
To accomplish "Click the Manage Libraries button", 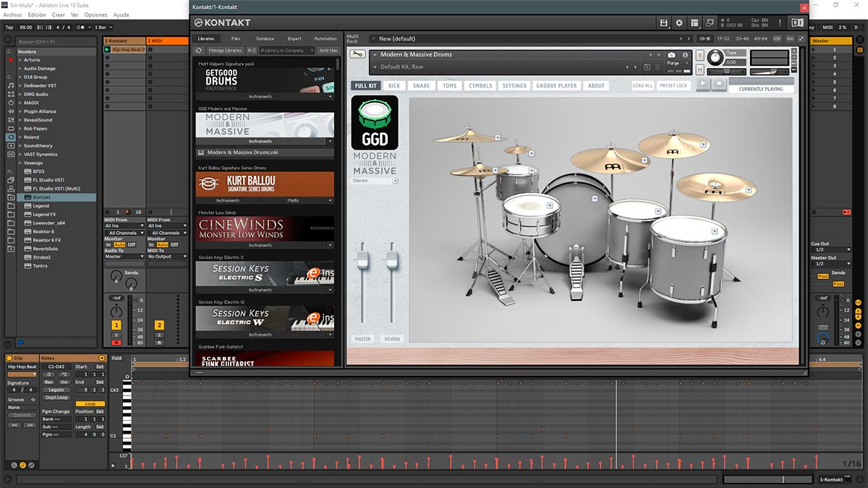I will (225, 51).
